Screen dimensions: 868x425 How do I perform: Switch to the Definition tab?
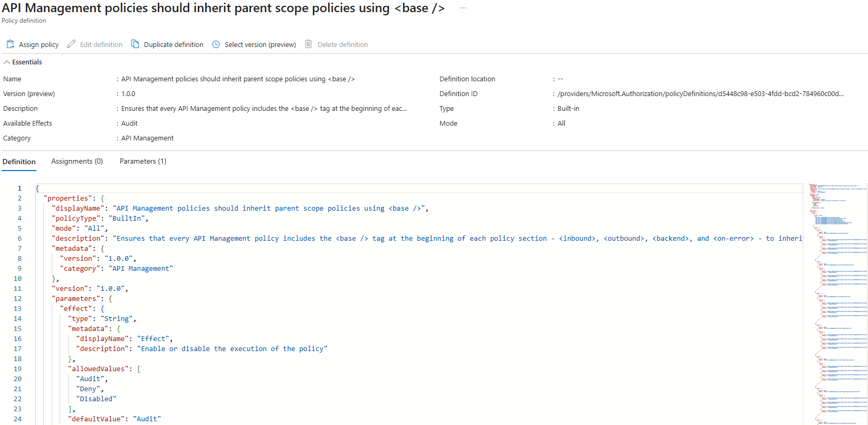(19, 162)
